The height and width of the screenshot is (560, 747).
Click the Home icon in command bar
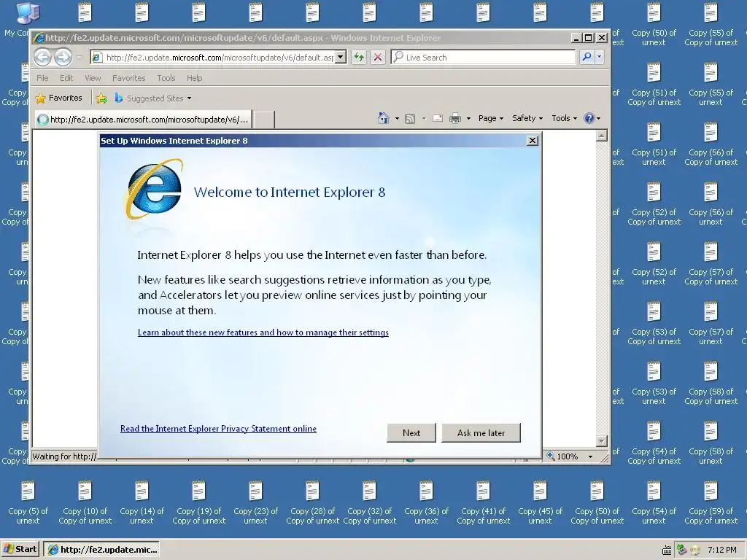point(384,118)
